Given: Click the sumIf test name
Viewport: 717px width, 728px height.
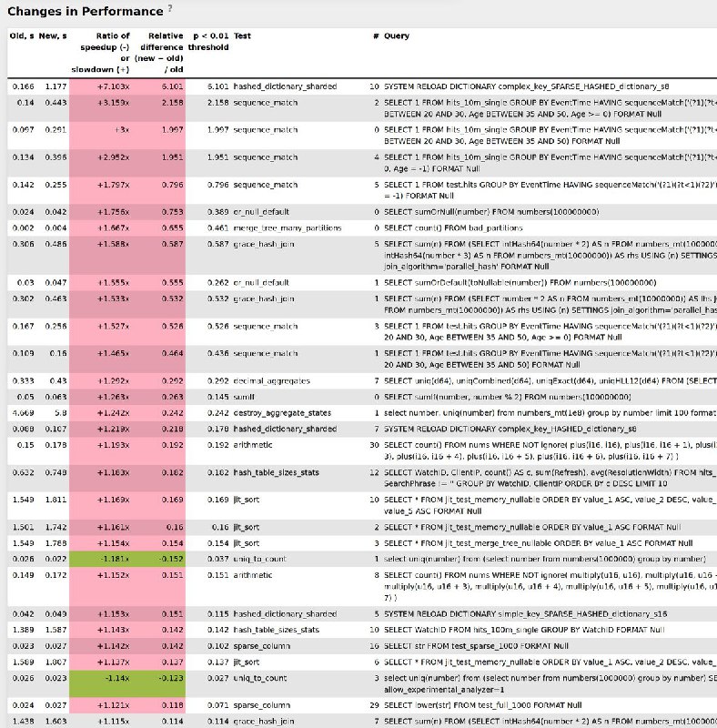Looking at the screenshot, I should click(x=245, y=397).
